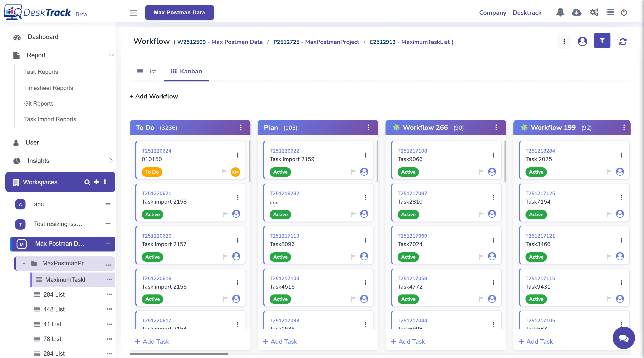
Task: Open the settings gears icon
Action: click(594, 12)
